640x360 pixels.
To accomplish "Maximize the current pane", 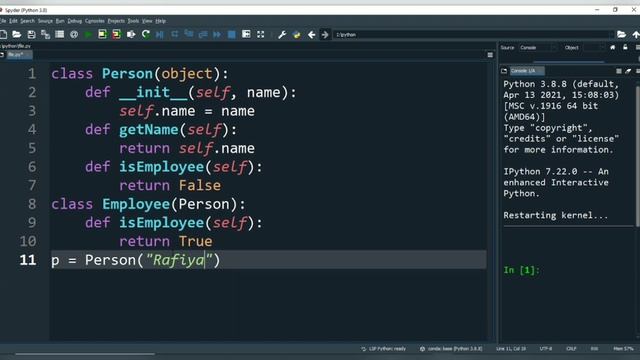I will (246, 35).
